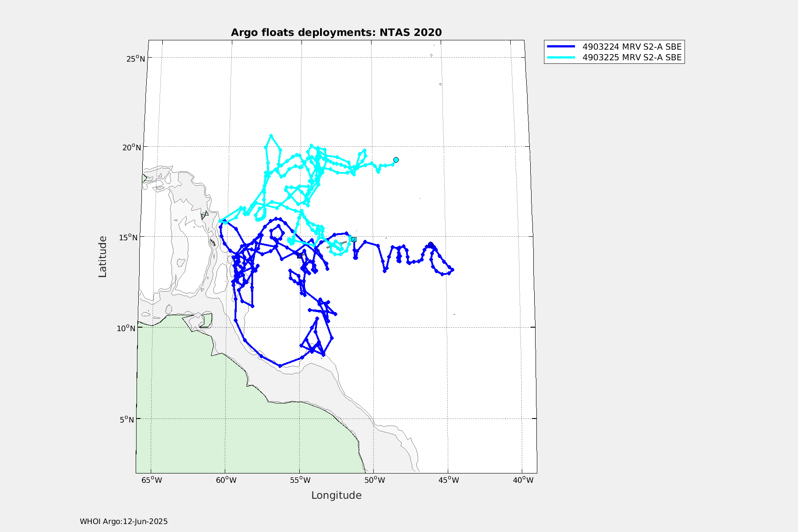
Task: Click the 5°N latitude tick label
Action: pyautogui.click(x=127, y=419)
